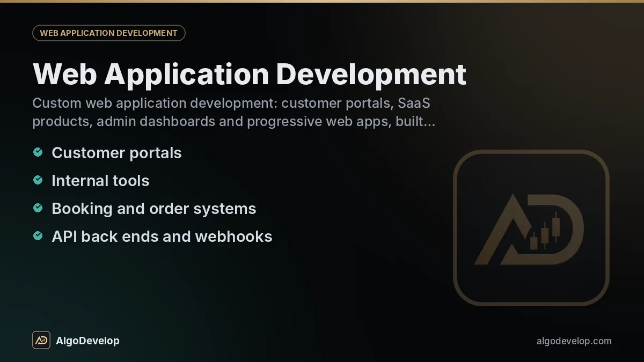Click the check icon beside Booking and order systems
Screen dimensions: 644x362
tap(38, 208)
